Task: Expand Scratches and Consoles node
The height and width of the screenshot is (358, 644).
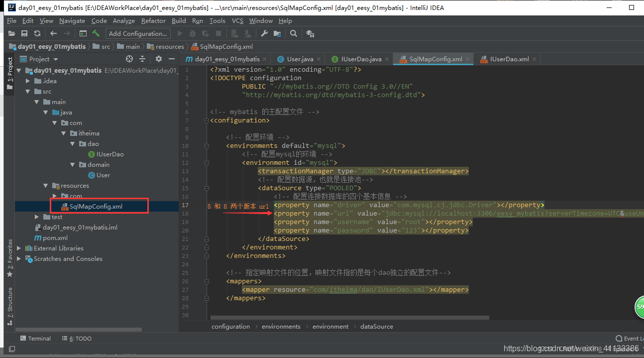Action: 19,259
